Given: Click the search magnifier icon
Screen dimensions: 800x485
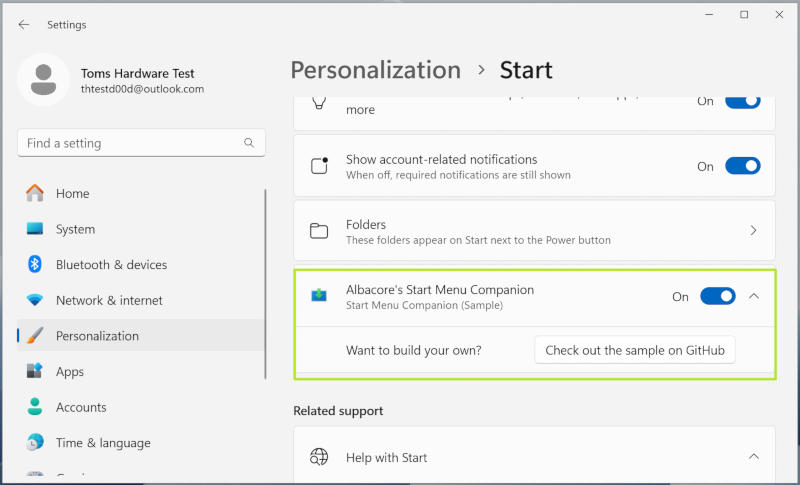Looking at the screenshot, I should click(x=249, y=143).
